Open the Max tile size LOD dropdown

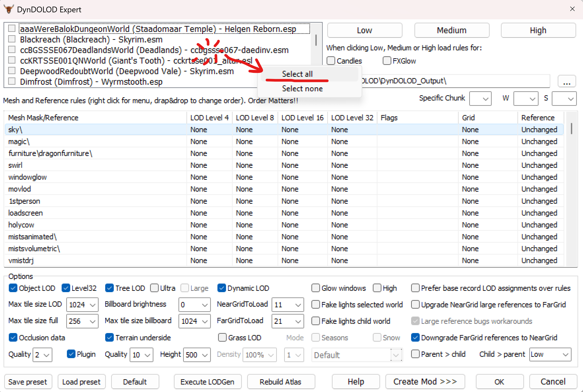tap(82, 304)
